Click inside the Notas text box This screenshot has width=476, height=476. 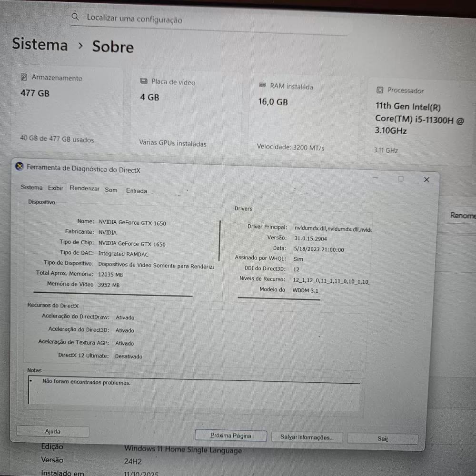point(190,394)
